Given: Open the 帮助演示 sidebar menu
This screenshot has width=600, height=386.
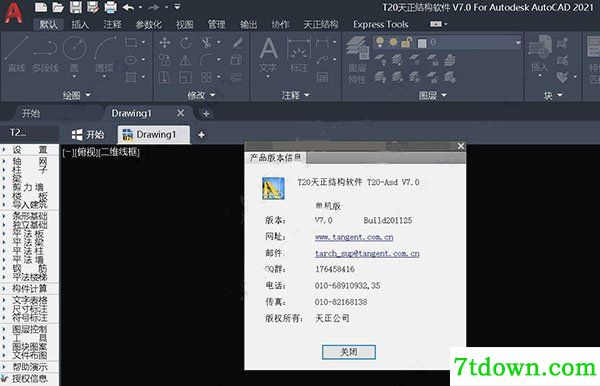Looking at the screenshot, I should point(29,367).
